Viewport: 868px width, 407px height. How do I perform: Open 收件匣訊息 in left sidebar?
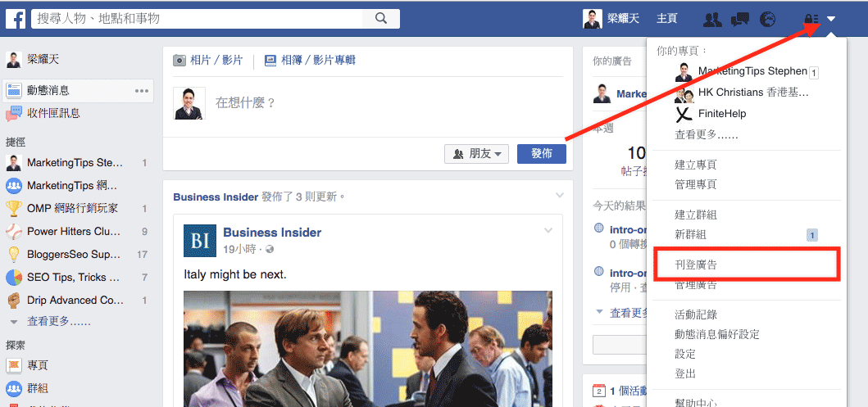click(x=53, y=113)
